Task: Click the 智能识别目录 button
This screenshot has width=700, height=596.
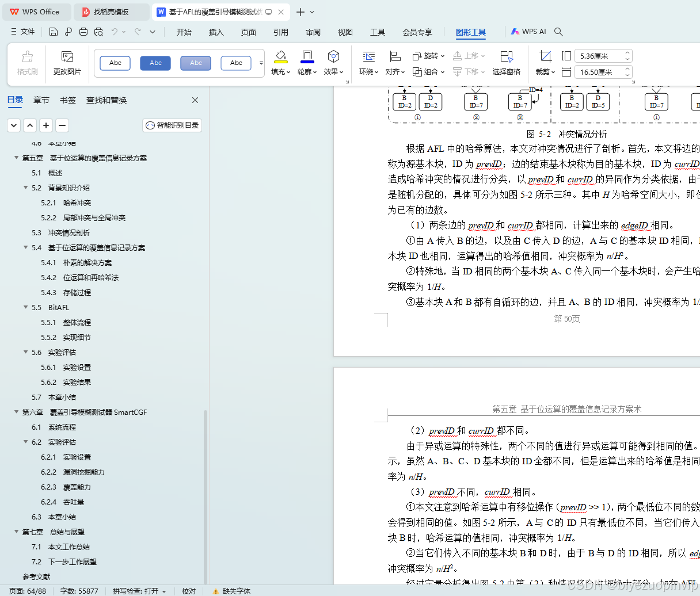Action: coord(172,125)
